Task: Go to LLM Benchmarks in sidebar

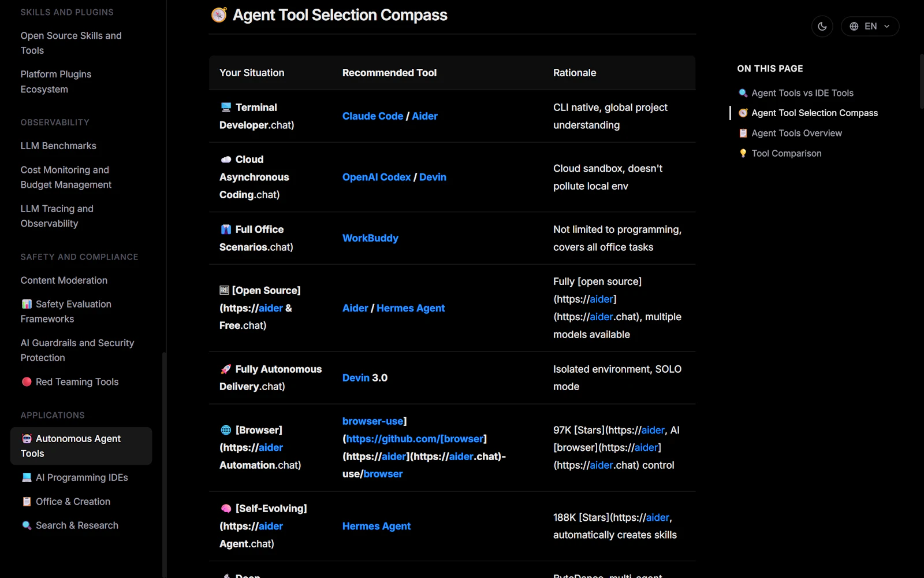Action: pyautogui.click(x=58, y=146)
